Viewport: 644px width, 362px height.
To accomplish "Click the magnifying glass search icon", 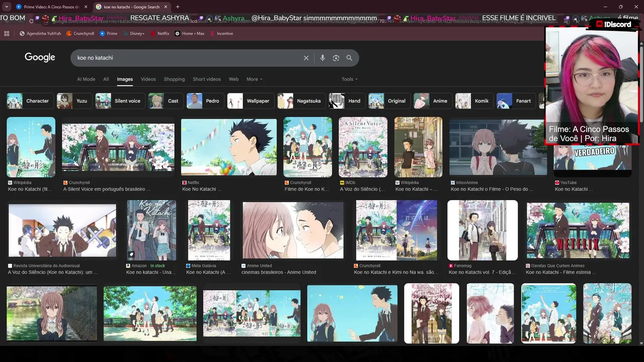I will click(x=349, y=58).
